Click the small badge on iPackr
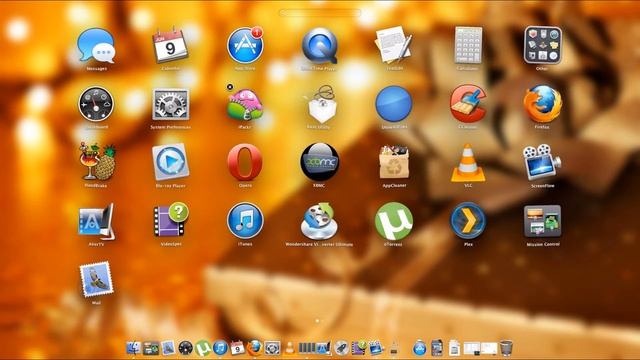The height and width of the screenshot is (360, 640). [x=230, y=87]
